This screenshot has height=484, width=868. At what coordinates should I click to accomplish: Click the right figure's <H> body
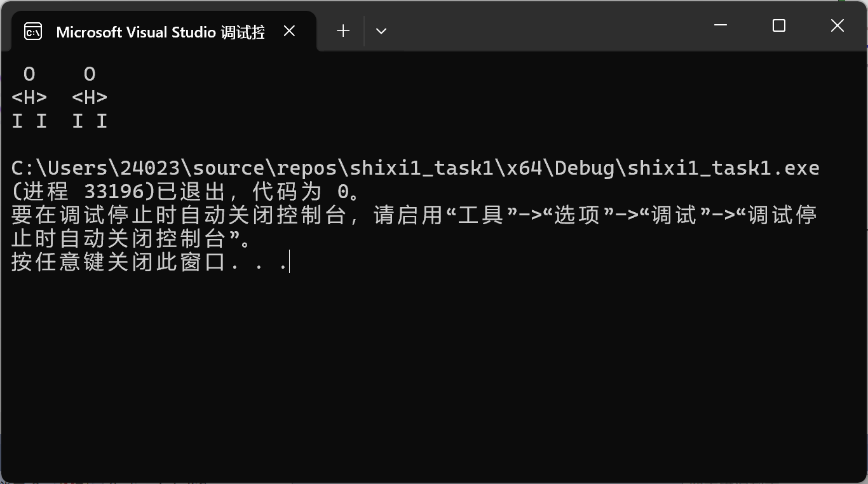[x=90, y=98]
